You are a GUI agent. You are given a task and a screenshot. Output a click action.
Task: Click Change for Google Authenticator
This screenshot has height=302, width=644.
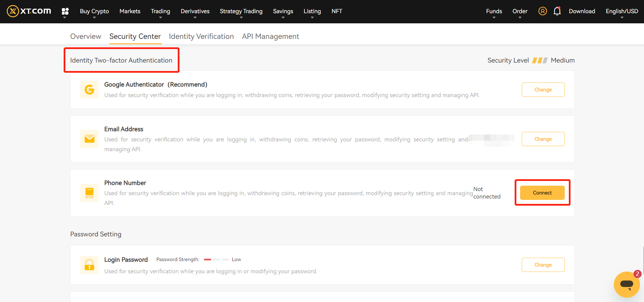[x=543, y=90]
